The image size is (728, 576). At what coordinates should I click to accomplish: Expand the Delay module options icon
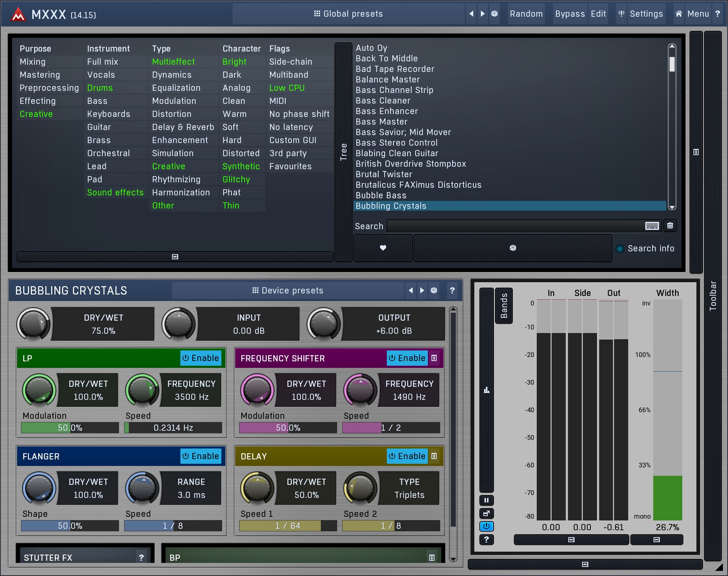click(434, 456)
